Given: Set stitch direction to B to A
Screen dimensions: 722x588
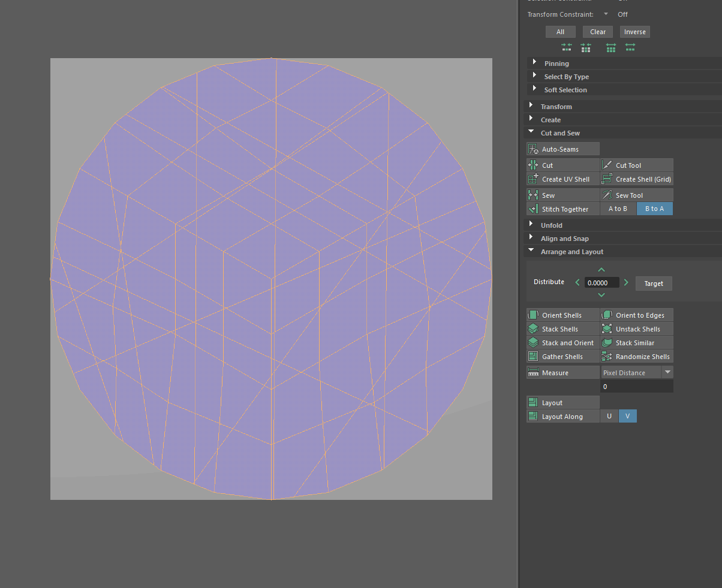Looking at the screenshot, I should [654, 209].
